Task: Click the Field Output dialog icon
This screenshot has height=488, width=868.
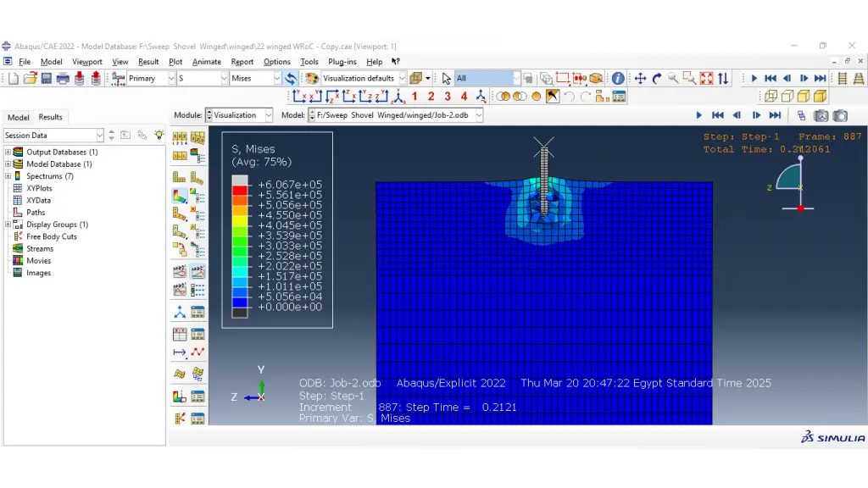Action: click(x=118, y=79)
